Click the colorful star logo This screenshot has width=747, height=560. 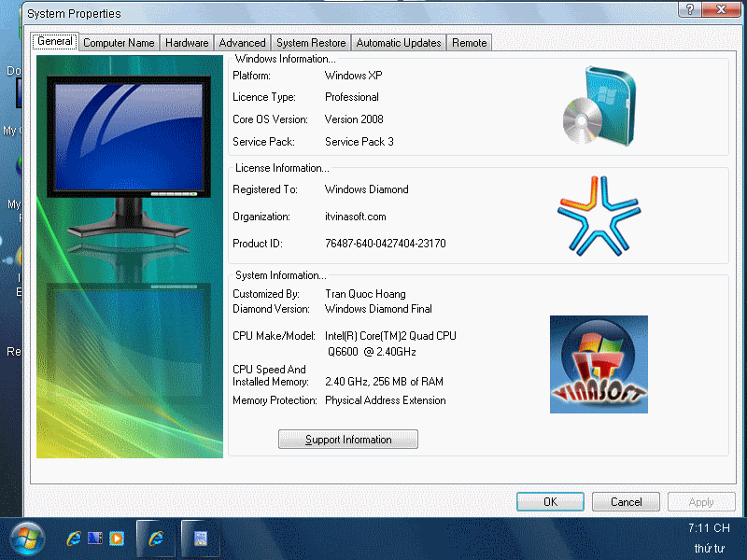point(599,216)
